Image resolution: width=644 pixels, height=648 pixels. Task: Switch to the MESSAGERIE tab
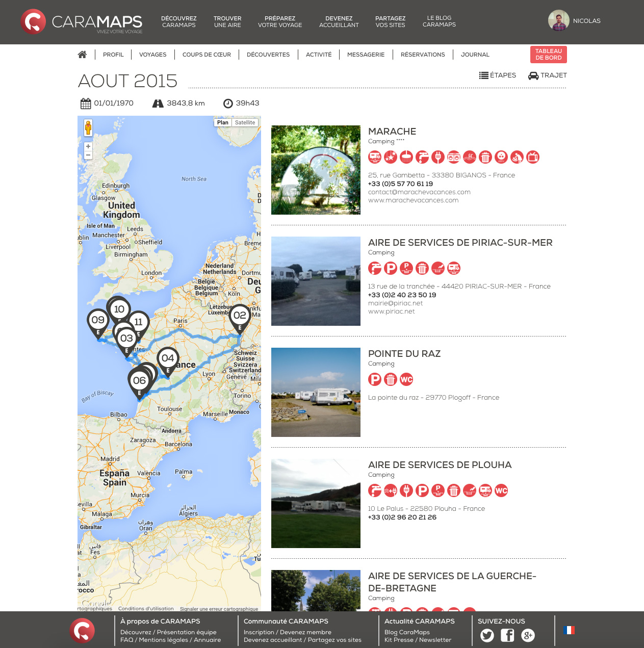point(366,55)
